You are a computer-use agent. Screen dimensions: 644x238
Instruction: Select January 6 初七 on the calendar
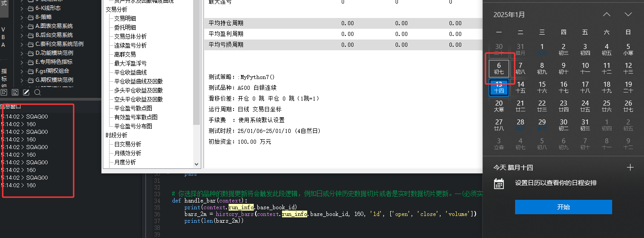499,68
